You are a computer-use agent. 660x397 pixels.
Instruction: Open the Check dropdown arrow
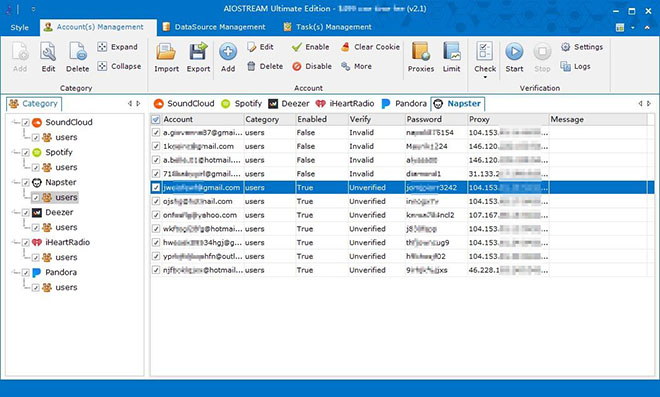pyautogui.click(x=485, y=77)
